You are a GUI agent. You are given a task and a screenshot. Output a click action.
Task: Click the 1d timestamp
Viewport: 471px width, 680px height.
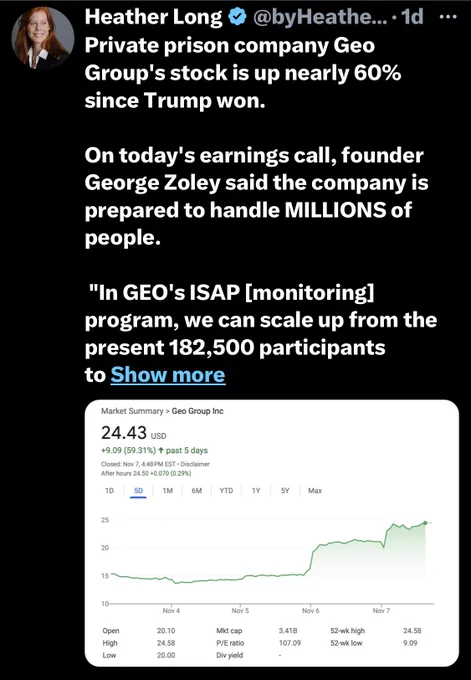tap(412, 17)
